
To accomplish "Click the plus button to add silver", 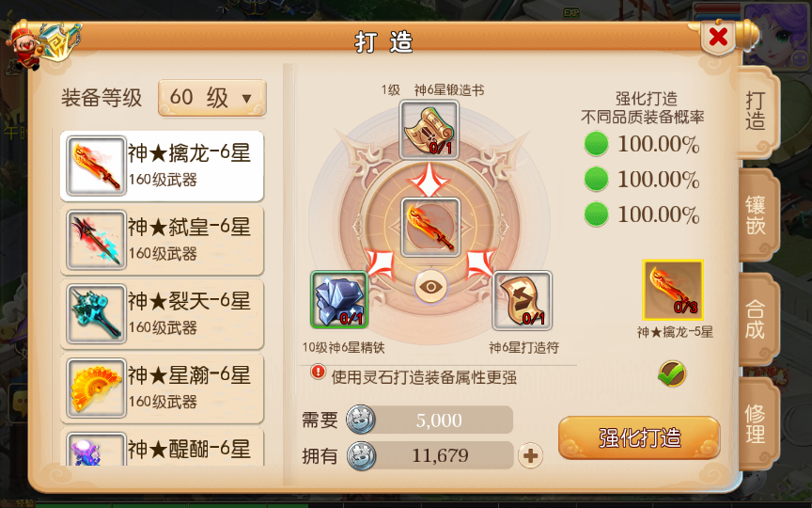I will [x=530, y=455].
